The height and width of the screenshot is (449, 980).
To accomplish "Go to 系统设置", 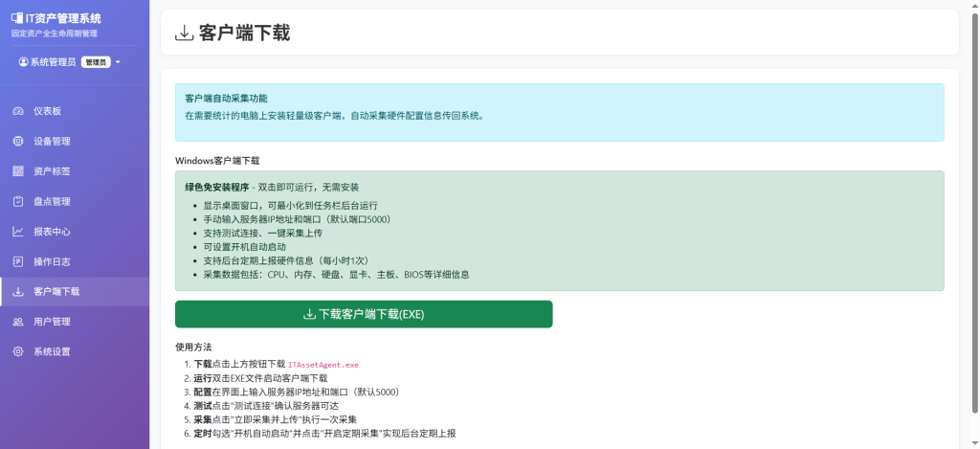I will (75, 351).
